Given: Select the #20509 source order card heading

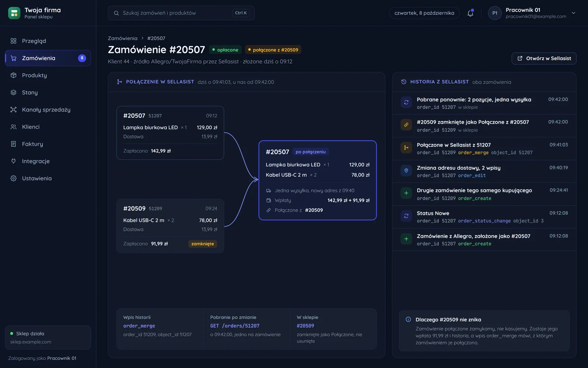Looking at the screenshot, I should click(x=134, y=208).
